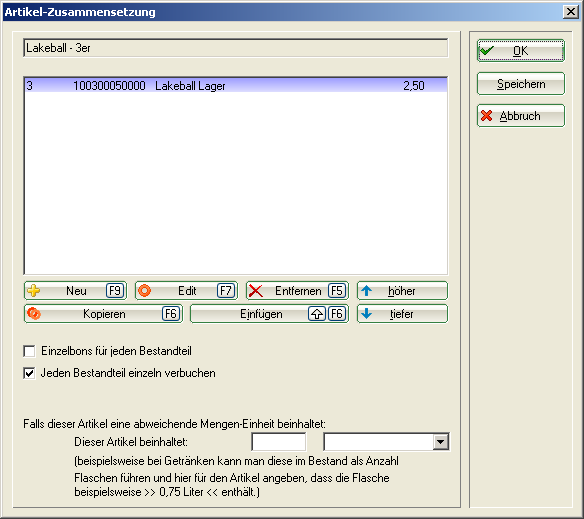This screenshot has width=584, height=519.
Task: Click the blue up arrow höher icon
Action: [x=366, y=291]
